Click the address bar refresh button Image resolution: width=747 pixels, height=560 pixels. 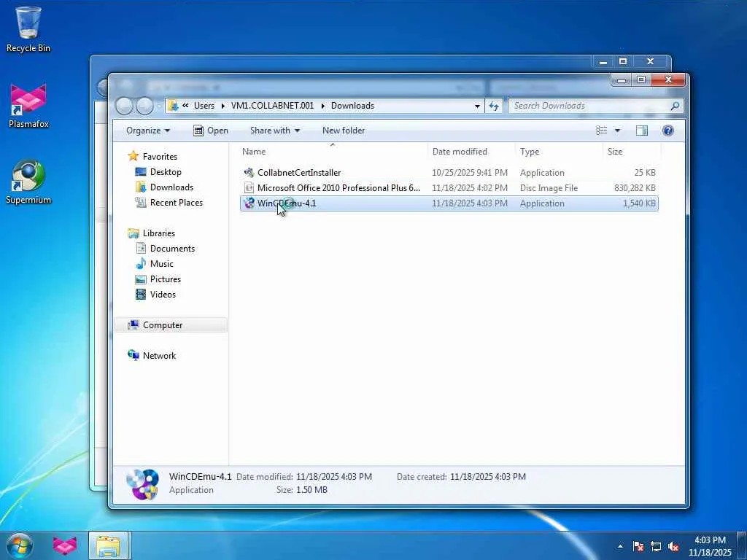pos(494,106)
